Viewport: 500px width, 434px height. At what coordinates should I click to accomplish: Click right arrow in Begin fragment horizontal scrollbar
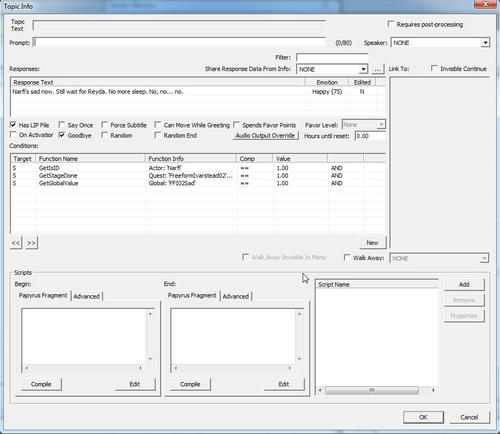coord(140,368)
